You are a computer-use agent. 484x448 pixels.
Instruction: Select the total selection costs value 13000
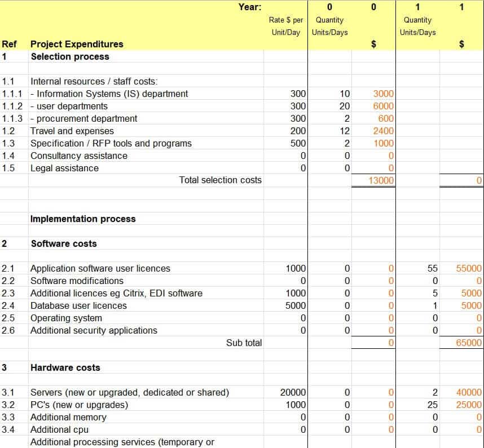[x=381, y=180]
